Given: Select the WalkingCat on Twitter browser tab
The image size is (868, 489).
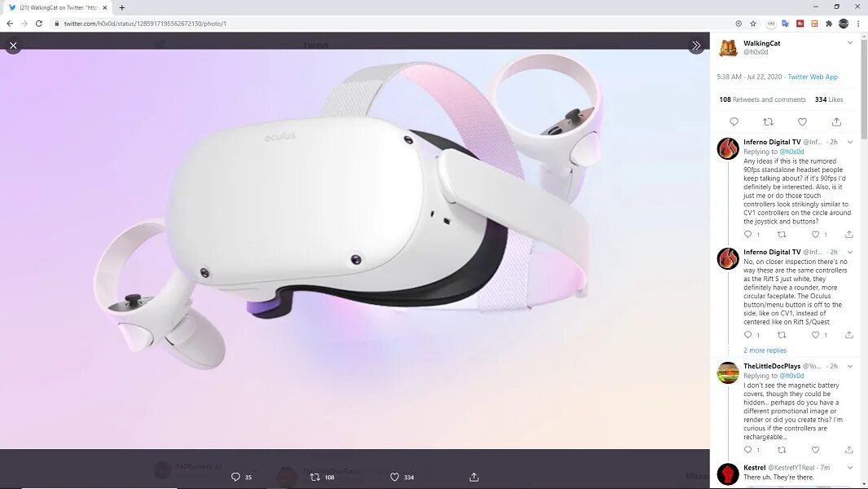Looking at the screenshot, I should tap(58, 8).
